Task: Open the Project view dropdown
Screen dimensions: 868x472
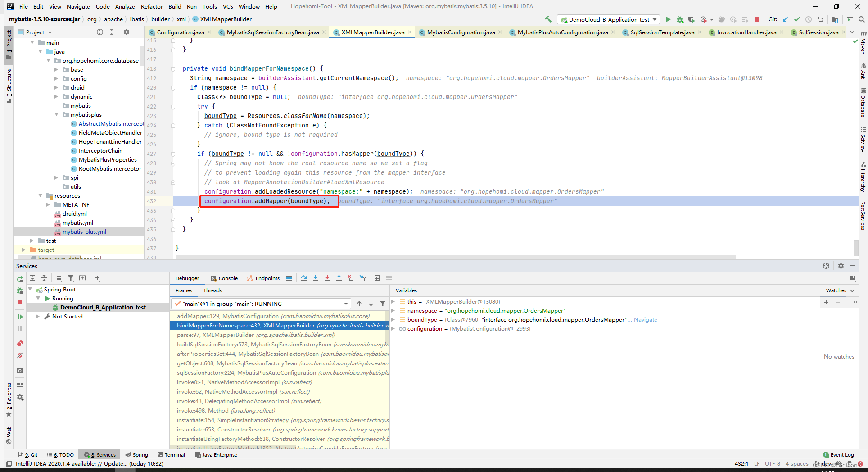Action: pyautogui.click(x=35, y=32)
